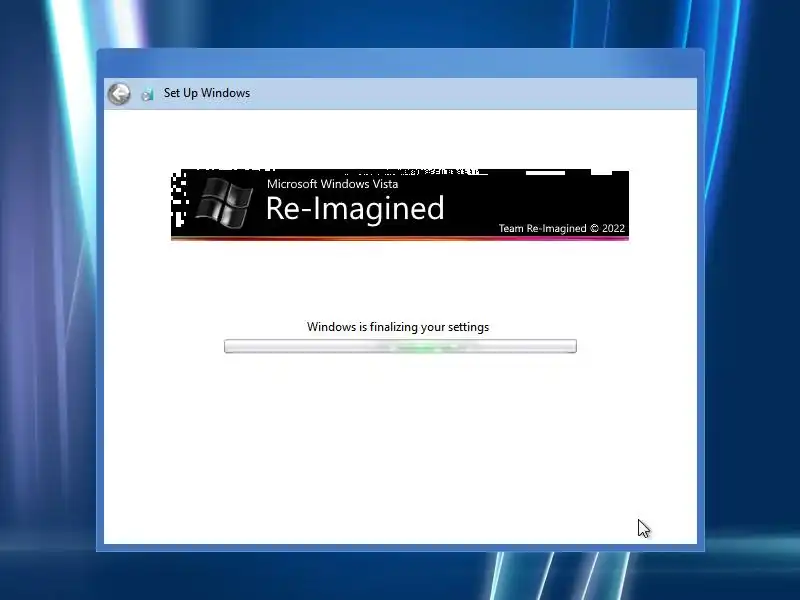Click 'Microsoft Windows Vista' banner text
Image resolution: width=800 pixels, height=600 pixels.
[333, 184]
